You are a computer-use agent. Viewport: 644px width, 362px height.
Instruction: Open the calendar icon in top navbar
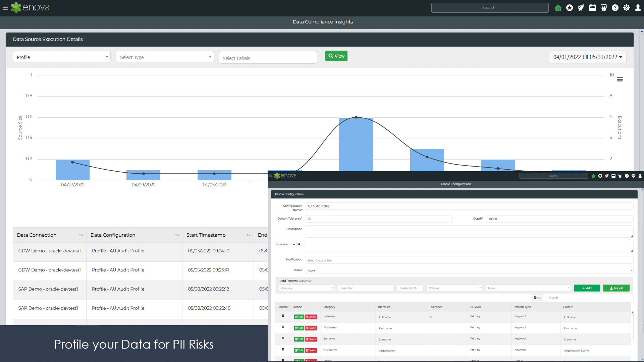(x=592, y=8)
